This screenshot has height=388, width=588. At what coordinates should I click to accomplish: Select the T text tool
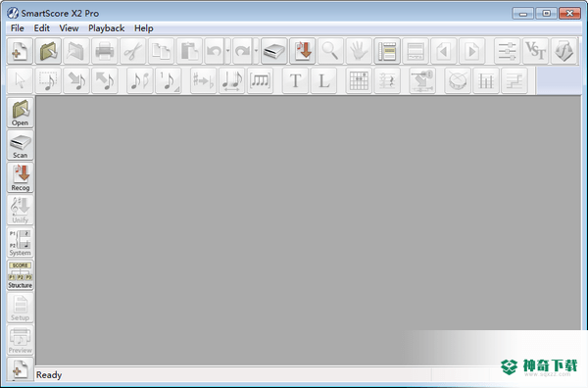(x=295, y=80)
